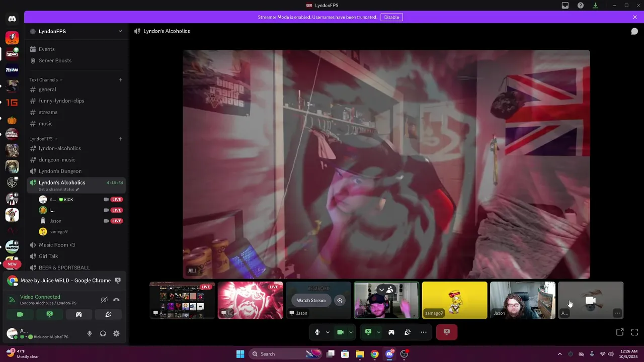This screenshot has height=362, width=644.
Task: Select samego9 yellow participant tile
Action: (455, 300)
